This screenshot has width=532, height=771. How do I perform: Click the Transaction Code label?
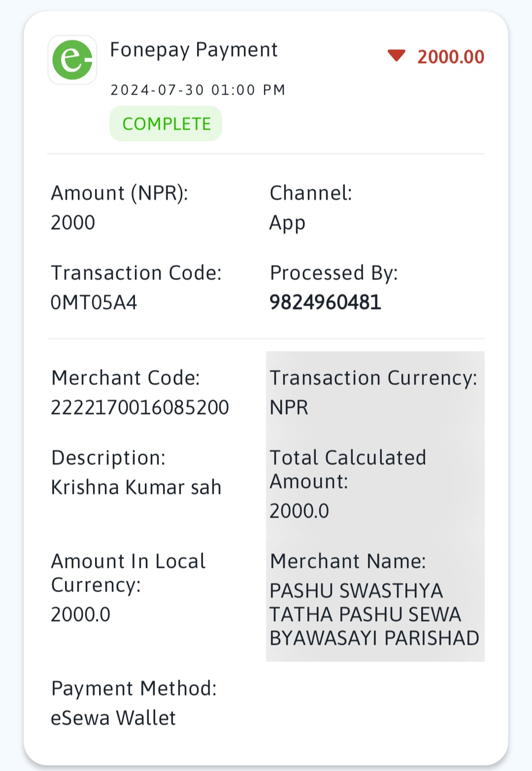click(136, 273)
